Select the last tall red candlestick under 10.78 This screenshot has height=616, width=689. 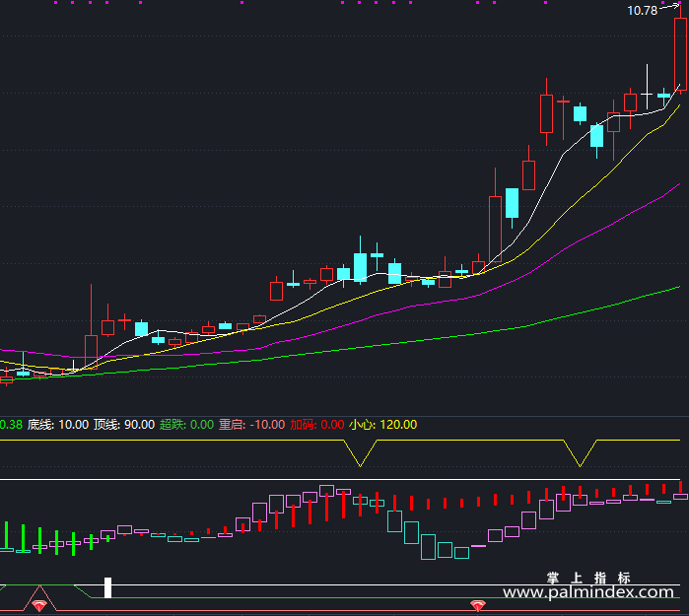tap(681, 52)
